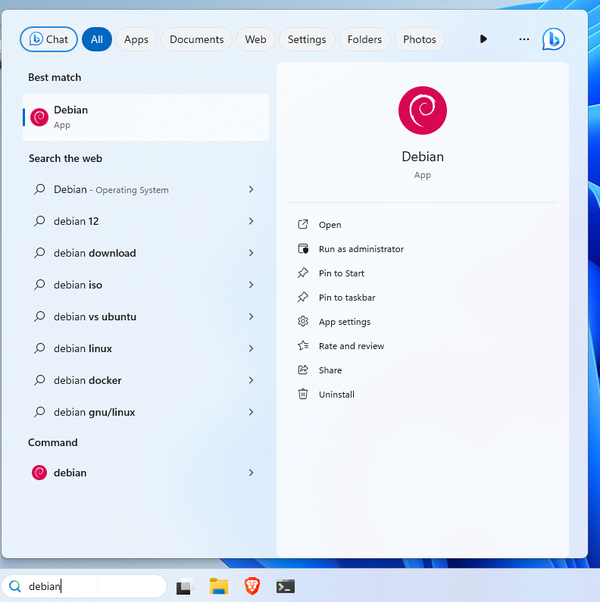Screen dimensions: 600x602
Task: Click the Pin to Start label
Action: [342, 273]
